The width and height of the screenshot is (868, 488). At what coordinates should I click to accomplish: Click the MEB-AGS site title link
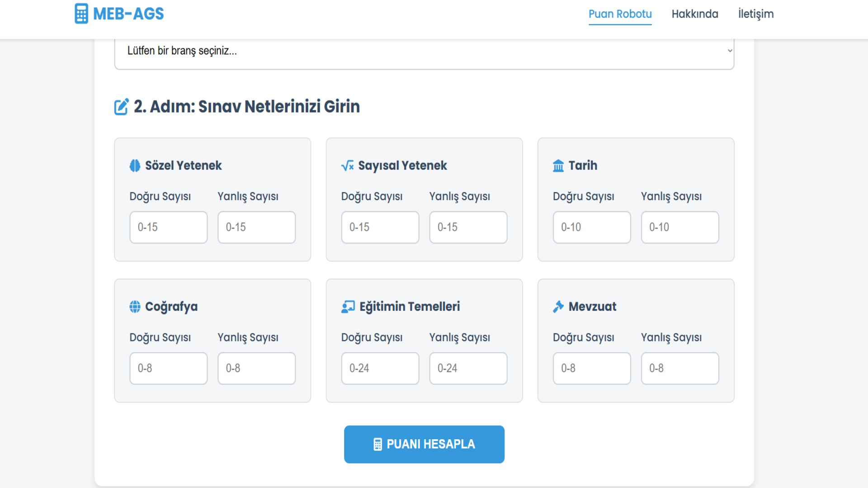(128, 14)
